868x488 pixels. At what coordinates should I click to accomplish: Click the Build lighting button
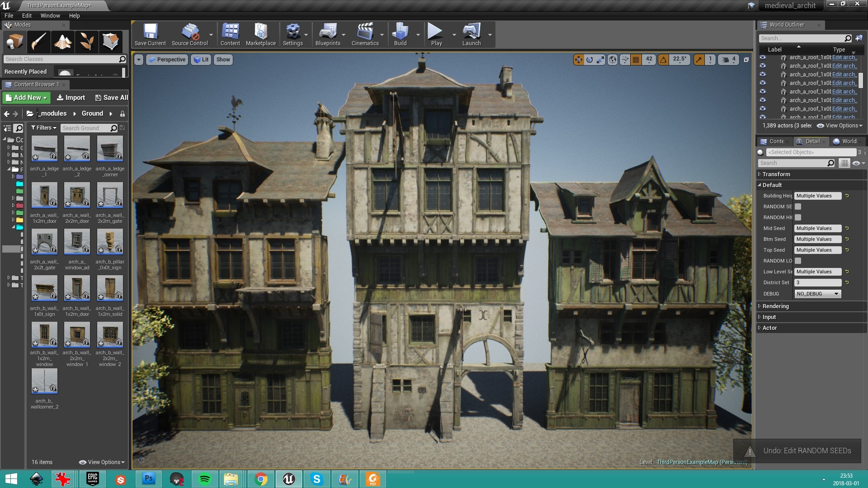[400, 35]
